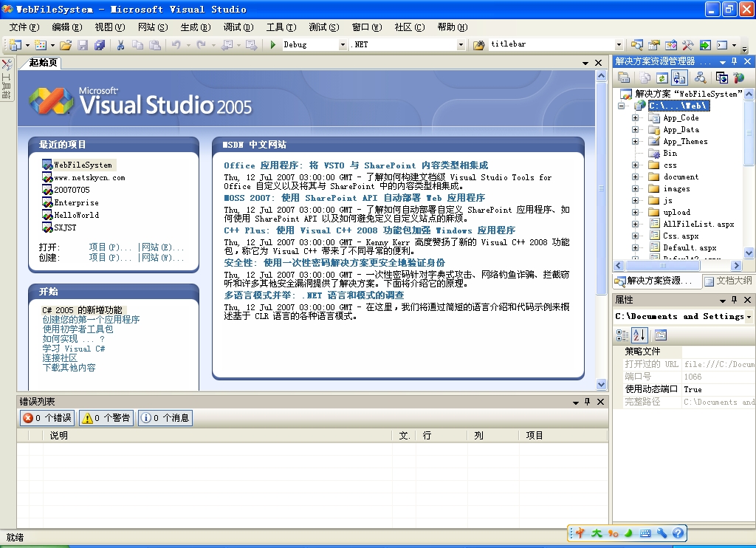Click the Add New Item toolbar icon
Viewport: 756px width, 548px height.
41,45
